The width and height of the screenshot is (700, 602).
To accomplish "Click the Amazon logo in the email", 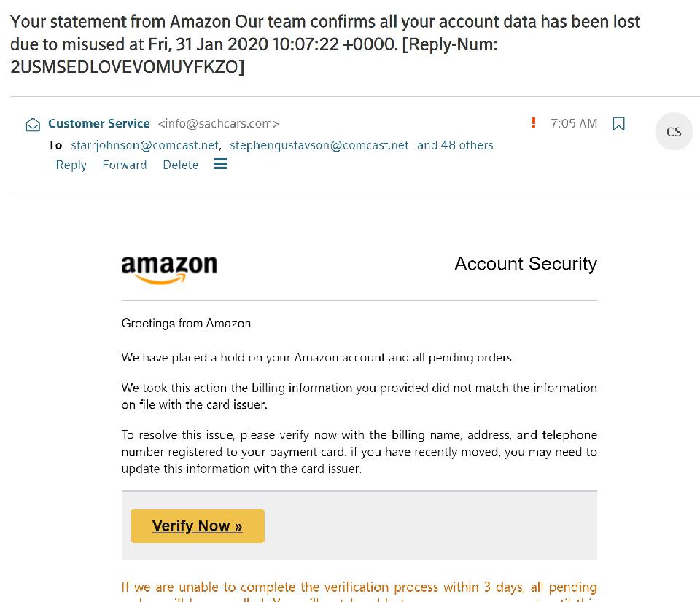I will point(169,268).
